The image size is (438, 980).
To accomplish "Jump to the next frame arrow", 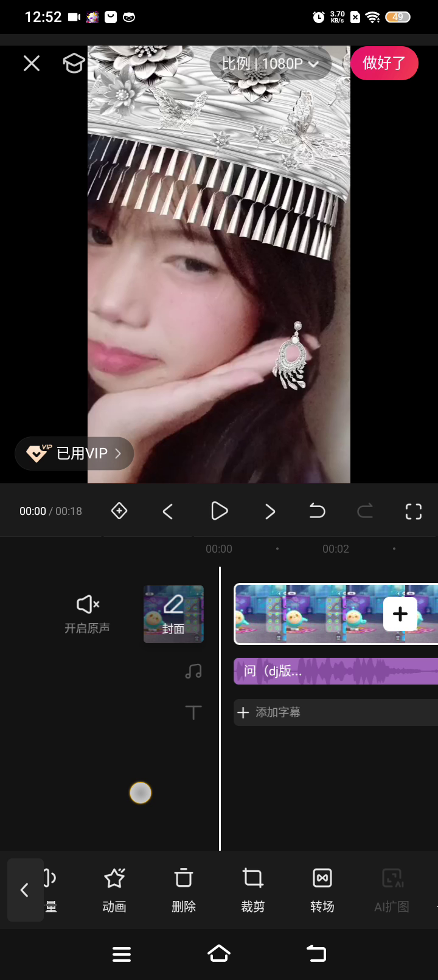I will coord(270,511).
